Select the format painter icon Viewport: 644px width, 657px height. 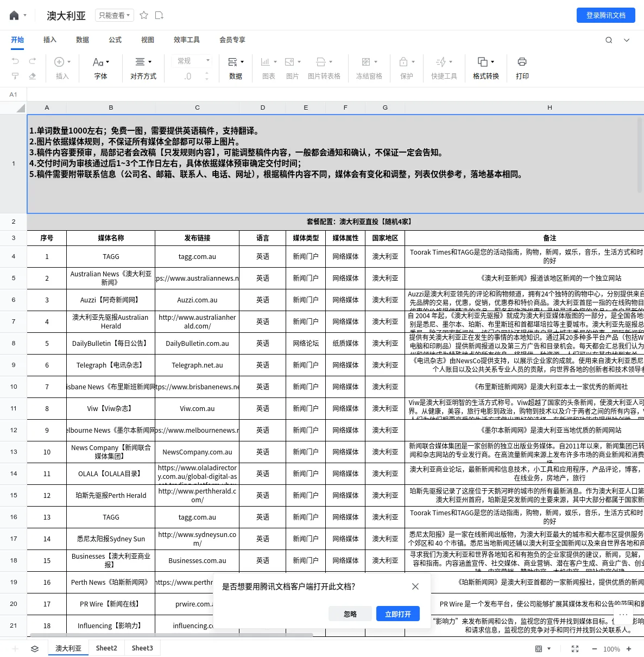[x=15, y=76]
